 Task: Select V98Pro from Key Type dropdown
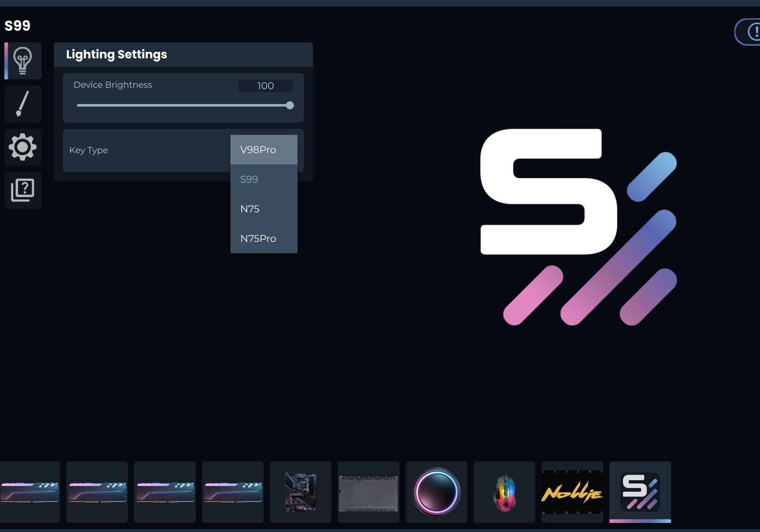tap(264, 150)
